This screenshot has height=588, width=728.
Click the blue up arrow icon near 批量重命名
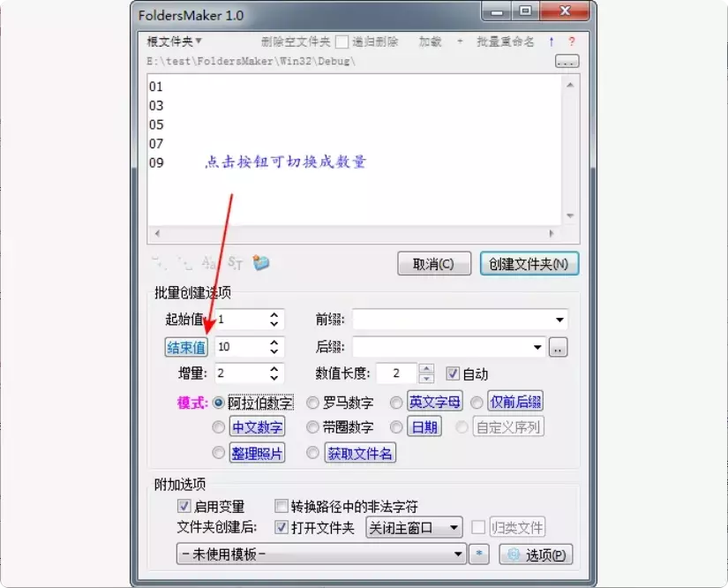(551, 41)
